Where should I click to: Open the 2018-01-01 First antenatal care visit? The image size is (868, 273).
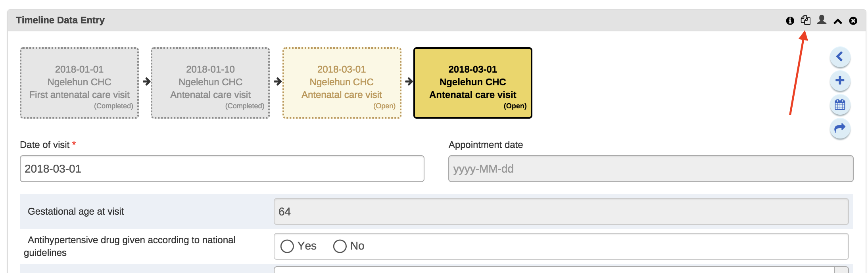pos(79,83)
